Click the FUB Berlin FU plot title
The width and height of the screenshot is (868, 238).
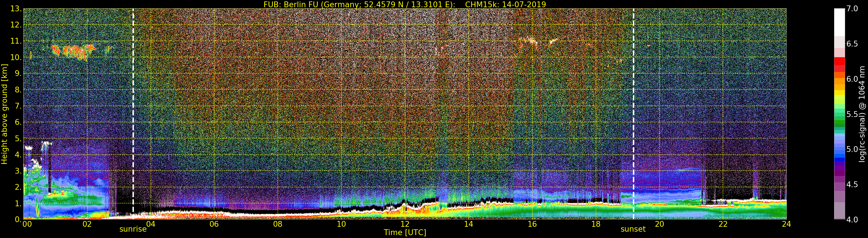click(x=405, y=4)
